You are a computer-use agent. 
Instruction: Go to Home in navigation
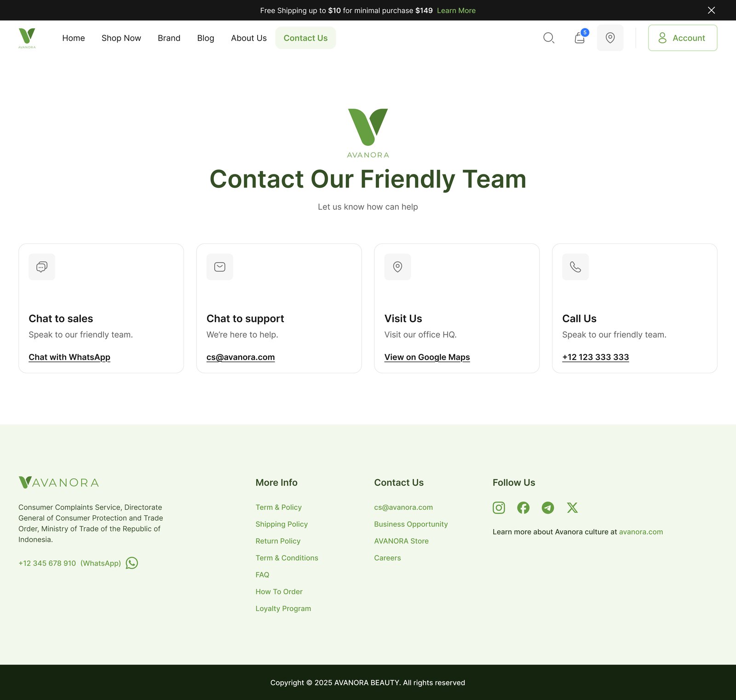74,38
